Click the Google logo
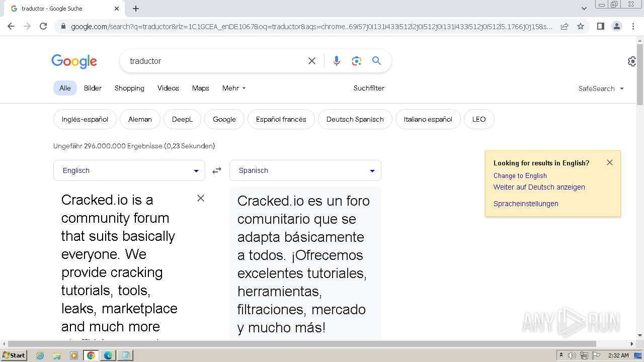This screenshot has height=362, width=644. (x=74, y=61)
